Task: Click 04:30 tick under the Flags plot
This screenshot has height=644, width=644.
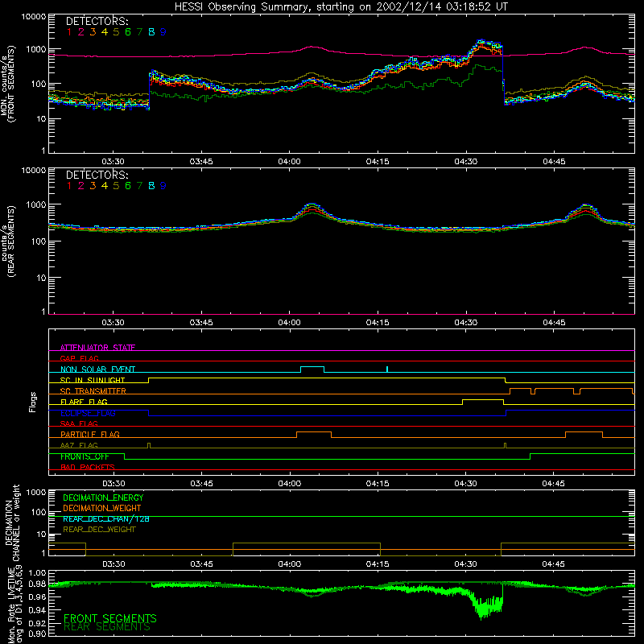Action: click(466, 484)
